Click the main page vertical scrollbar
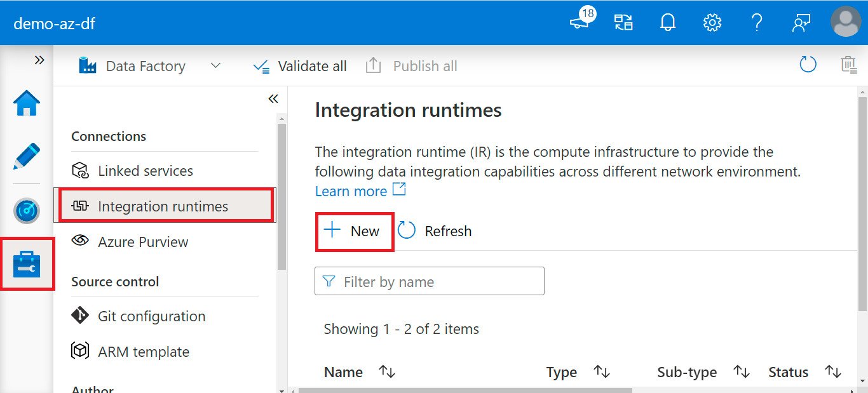This screenshot has height=393, width=868. click(x=862, y=203)
